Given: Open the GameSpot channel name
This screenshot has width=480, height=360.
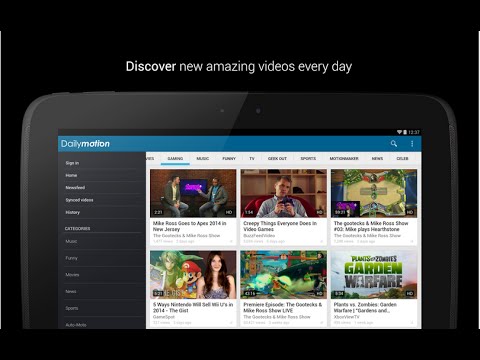Looking at the screenshot, I should pyautogui.click(x=164, y=317).
